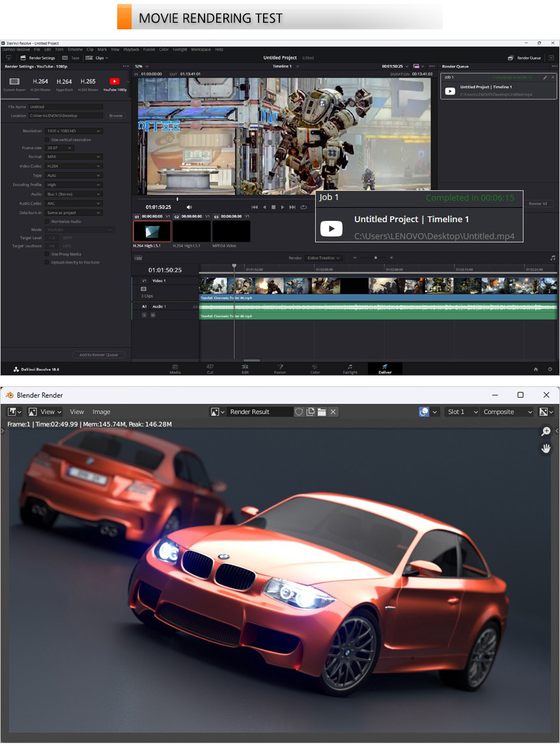Adjust the timeline zoom slider handle
Image resolution: width=560 pixels, height=746 pixels.
[x=376, y=258]
